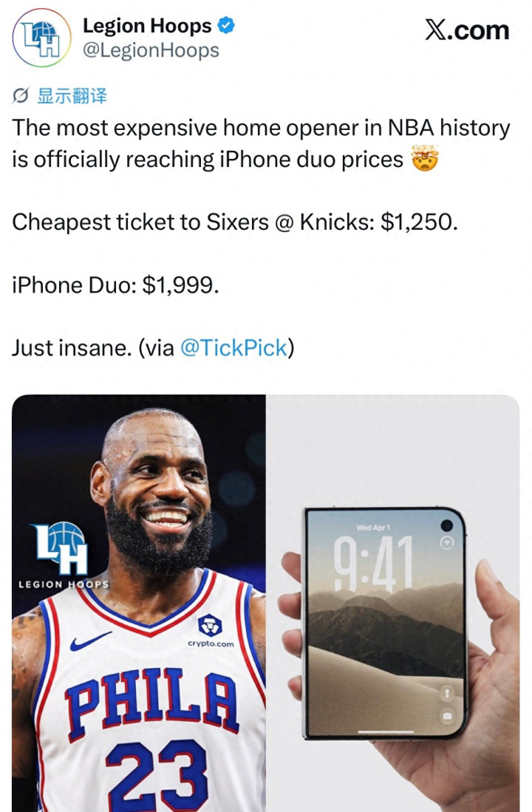The image size is (532, 812).
Task: Tap the camera icon on phone lock screen
Action: [x=446, y=716]
